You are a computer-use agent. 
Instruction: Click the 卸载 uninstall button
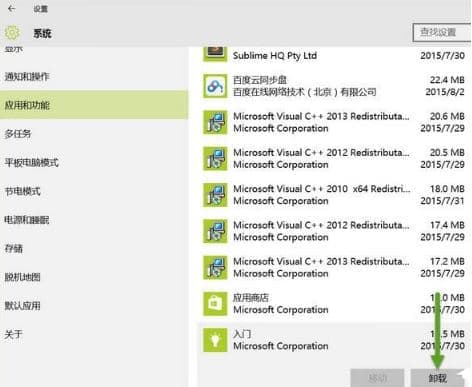point(437,378)
